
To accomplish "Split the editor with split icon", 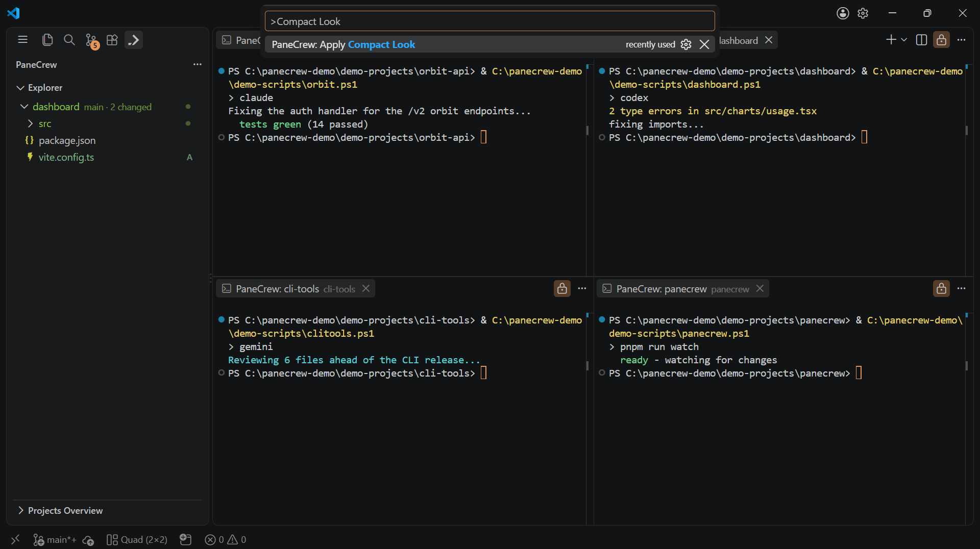I will (921, 40).
